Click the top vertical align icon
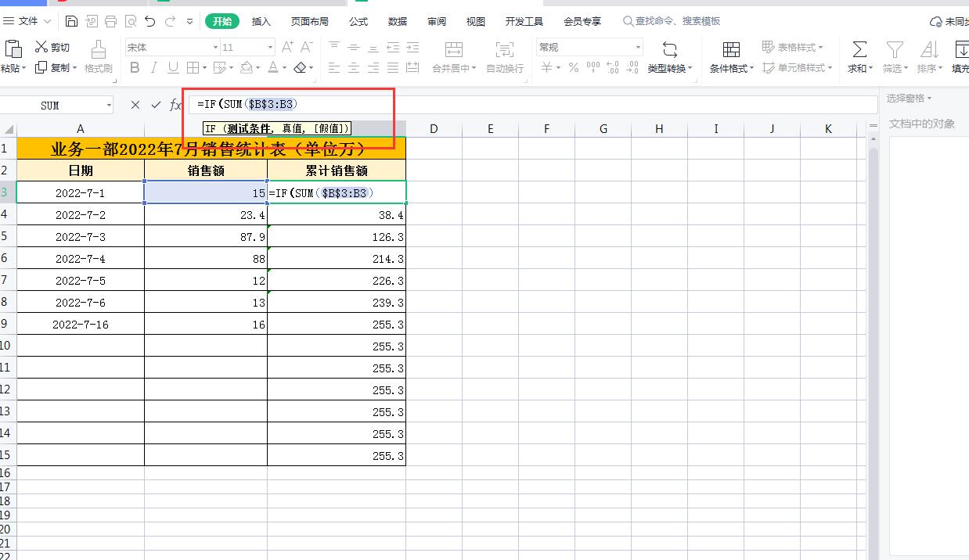 tap(334, 48)
